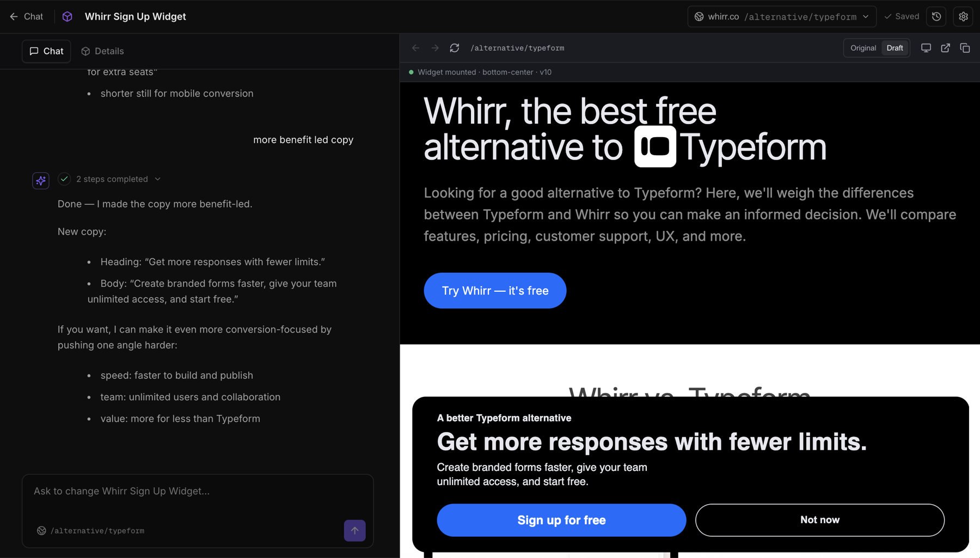The height and width of the screenshot is (558, 980).
Task: Click the AI sparkle assistant icon
Action: (x=41, y=181)
